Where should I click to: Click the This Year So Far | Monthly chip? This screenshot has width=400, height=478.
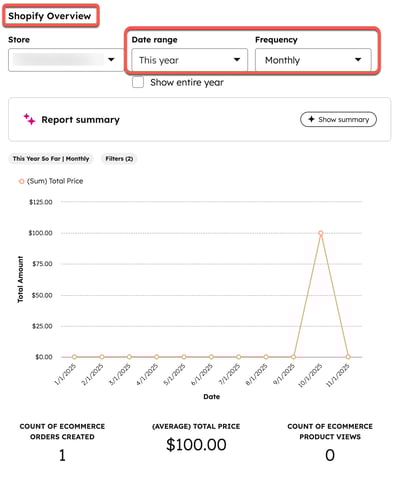[x=51, y=159]
